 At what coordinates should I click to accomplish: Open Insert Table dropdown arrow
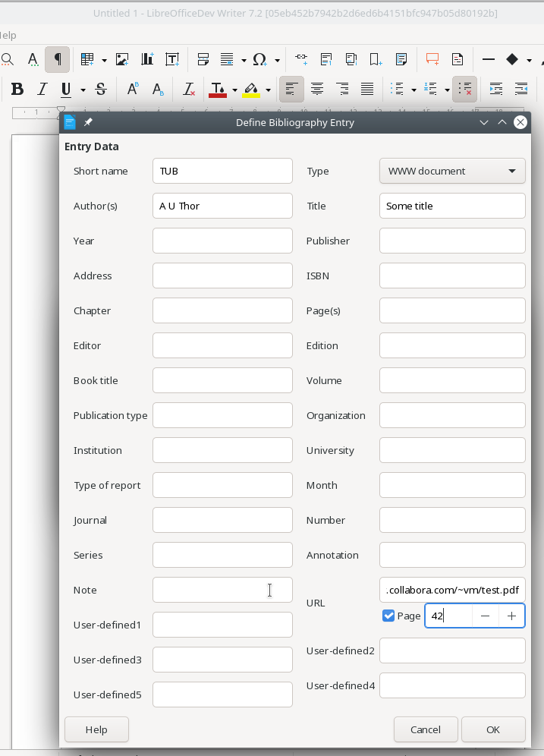104,60
